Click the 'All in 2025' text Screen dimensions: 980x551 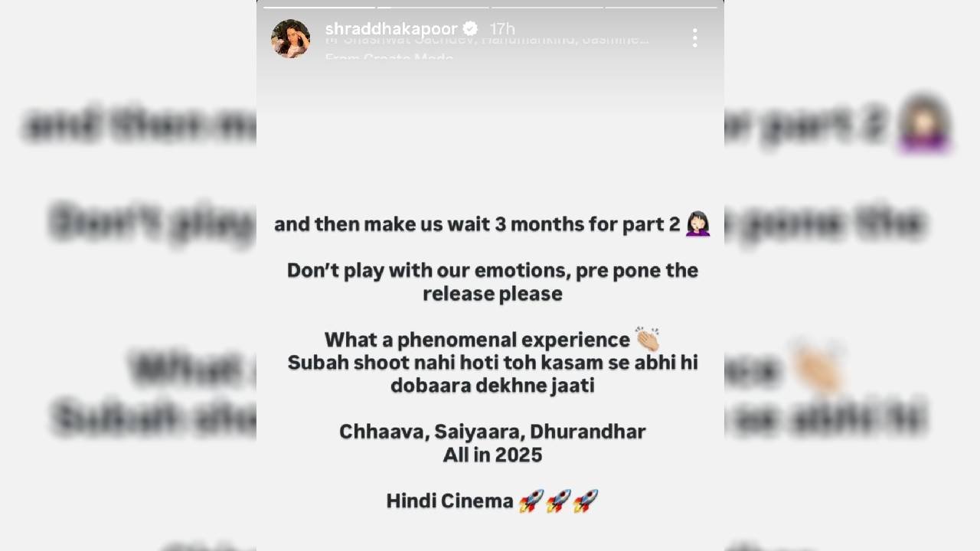point(492,455)
